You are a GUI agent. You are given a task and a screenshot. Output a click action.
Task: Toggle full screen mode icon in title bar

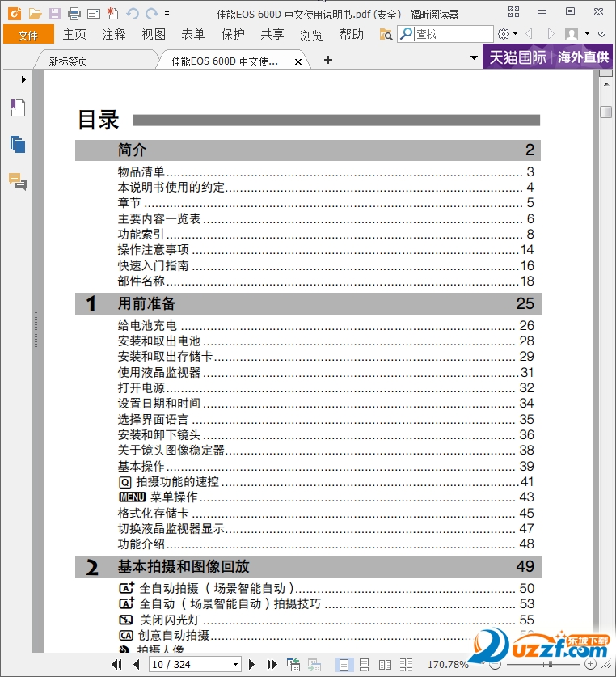point(513,11)
